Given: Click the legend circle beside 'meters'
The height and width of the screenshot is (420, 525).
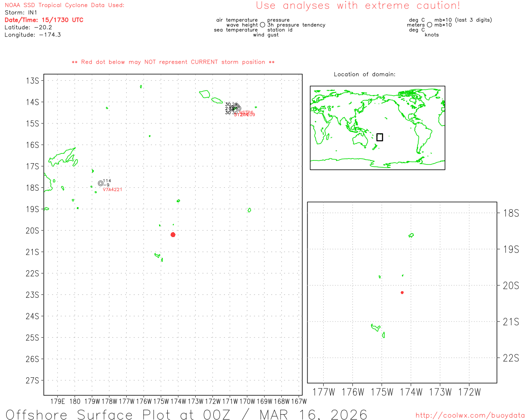Looking at the screenshot, I should click(x=429, y=25).
